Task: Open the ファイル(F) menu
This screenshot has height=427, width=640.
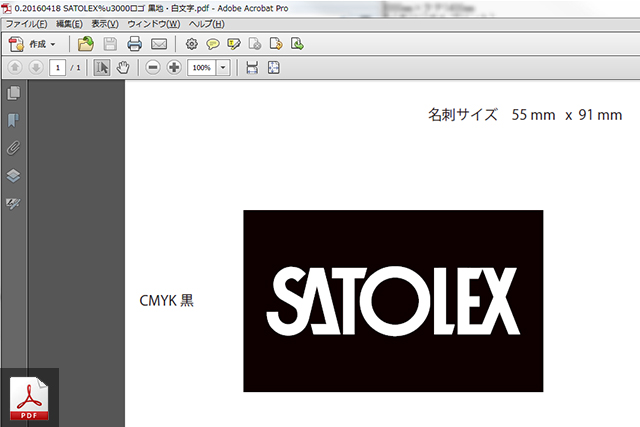Action: 26,24
